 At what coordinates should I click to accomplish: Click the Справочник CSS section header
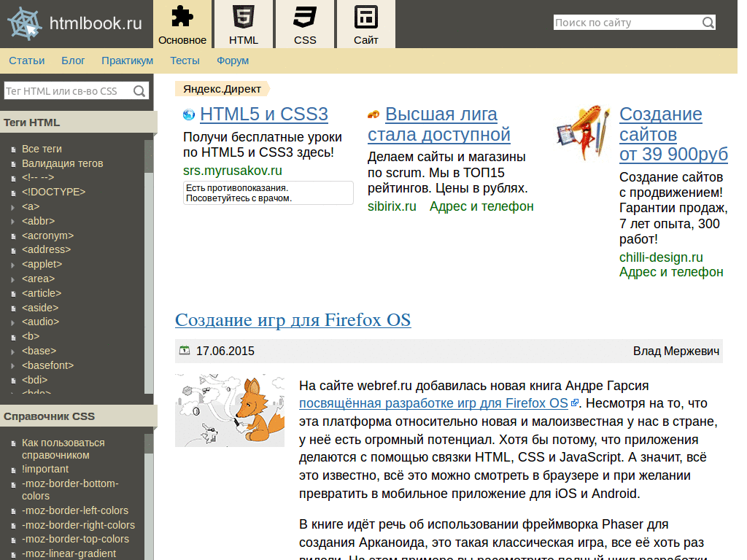tap(79, 416)
